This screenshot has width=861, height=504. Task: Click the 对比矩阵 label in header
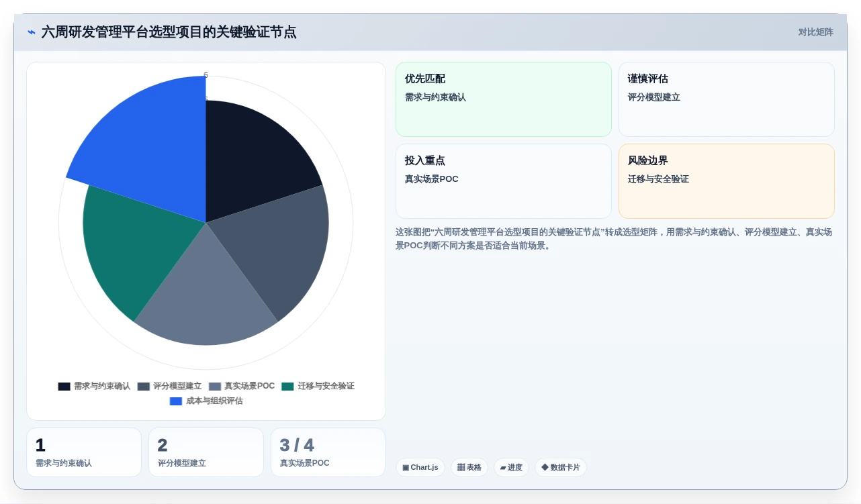(815, 32)
